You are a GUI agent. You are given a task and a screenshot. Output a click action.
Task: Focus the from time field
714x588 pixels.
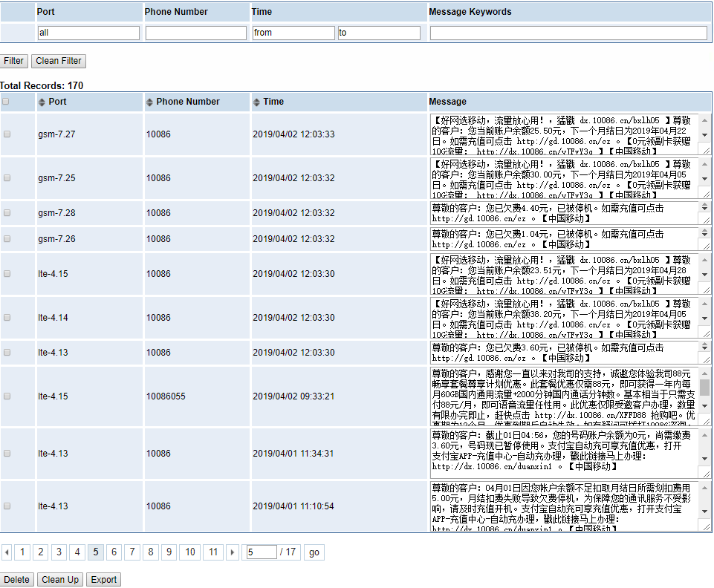tap(293, 33)
